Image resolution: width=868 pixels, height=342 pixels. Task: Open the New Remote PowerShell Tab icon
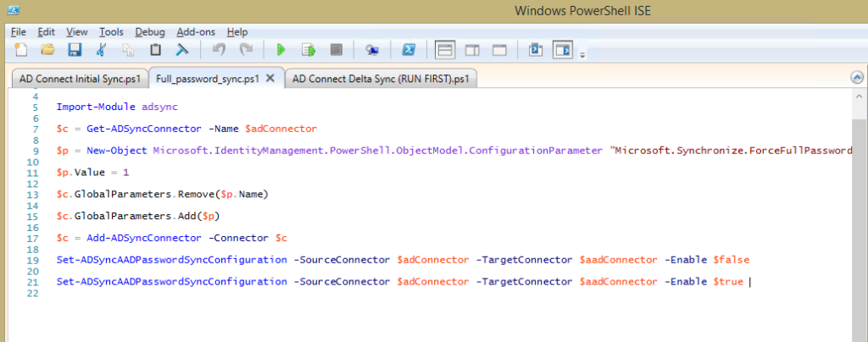(x=371, y=50)
